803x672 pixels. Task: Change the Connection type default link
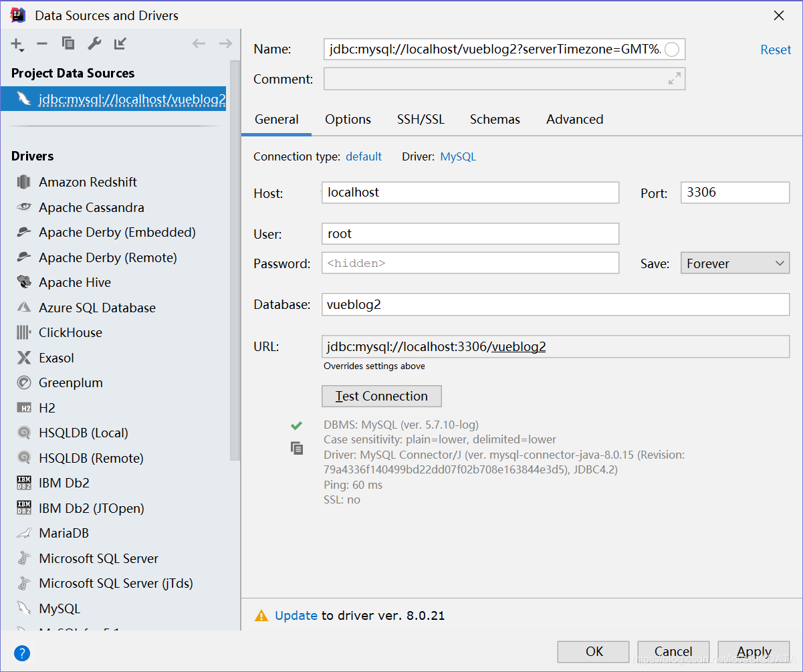coord(364,156)
